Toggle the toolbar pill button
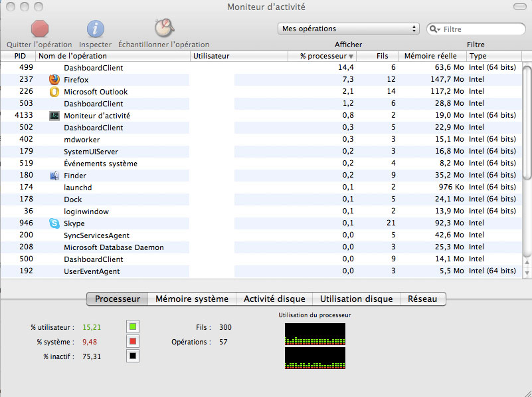This screenshot has width=532, height=397. click(x=520, y=7)
